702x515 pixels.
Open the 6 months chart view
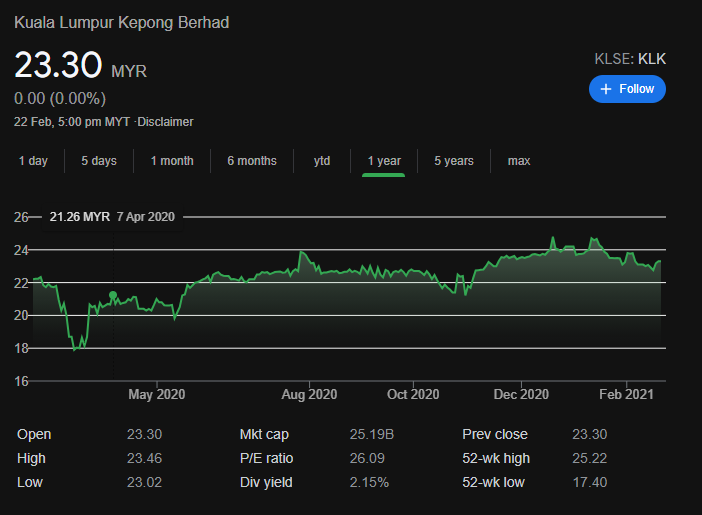tap(251, 161)
